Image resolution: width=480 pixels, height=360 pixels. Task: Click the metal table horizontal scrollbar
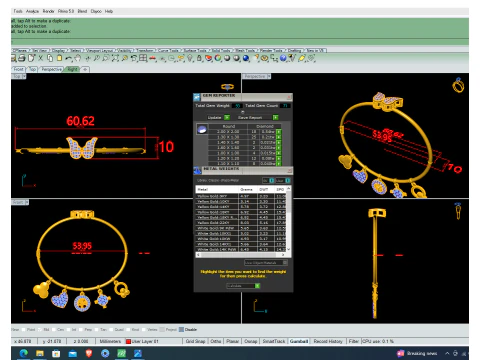[x=241, y=255]
